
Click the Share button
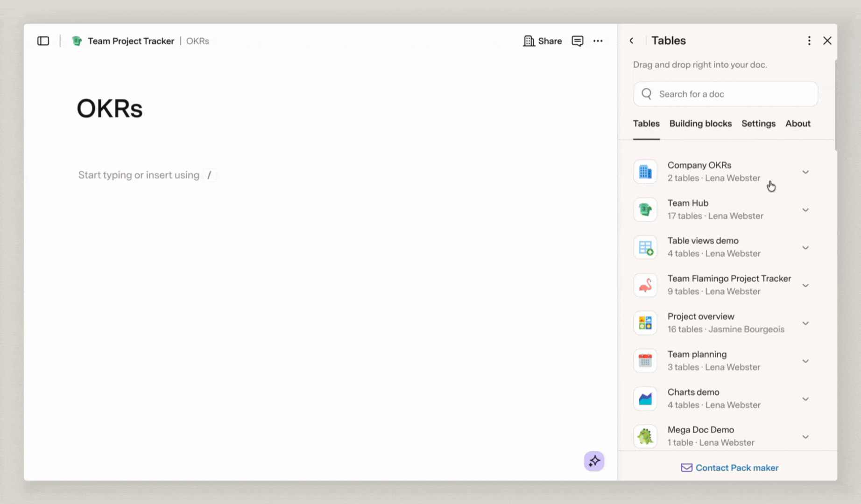click(x=542, y=41)
